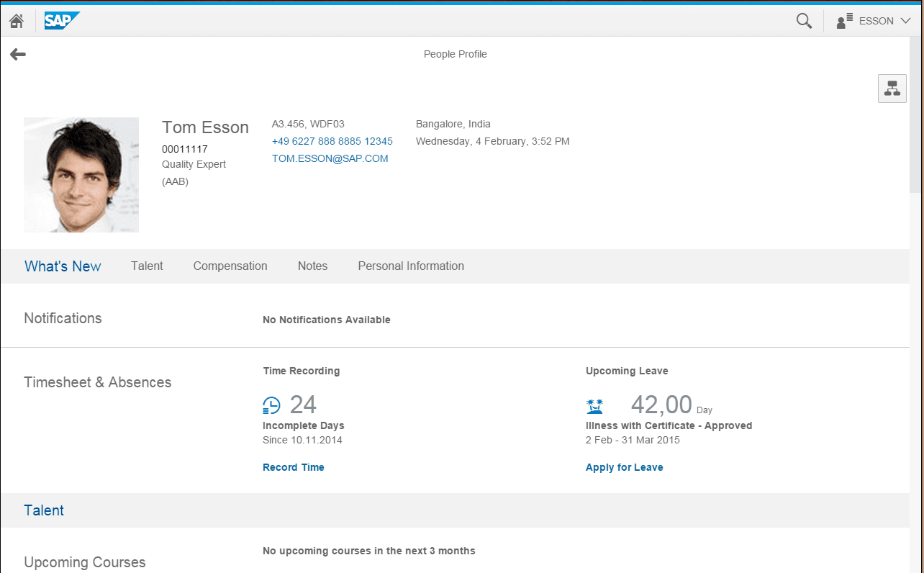Switch to the Talent tab
This screenshot has height=573, width=924.
(147, 266)
